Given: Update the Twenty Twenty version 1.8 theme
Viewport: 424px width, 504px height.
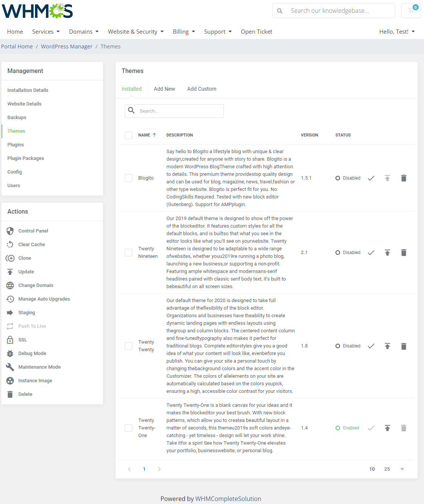Looking at the screenshot, I should tap(387, 346).
